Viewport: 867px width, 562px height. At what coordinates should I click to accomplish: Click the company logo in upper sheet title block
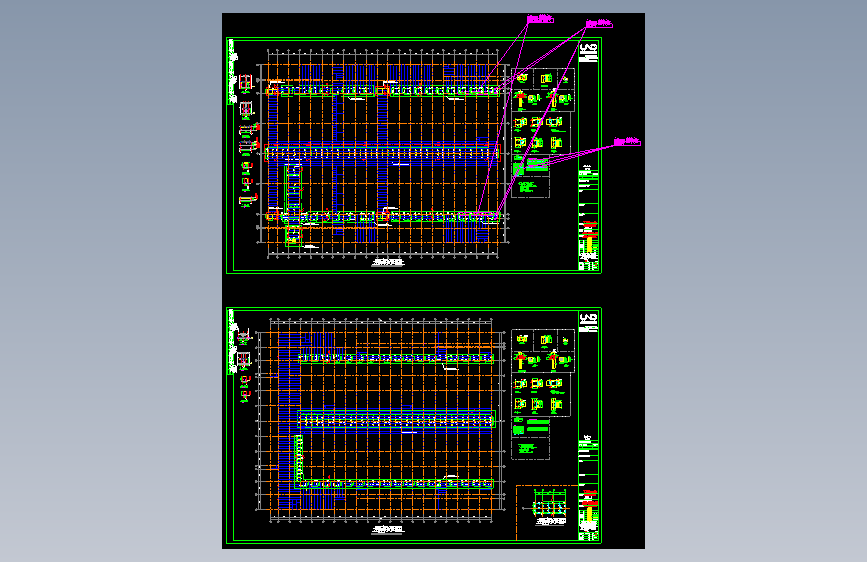[x=589, y=53]
